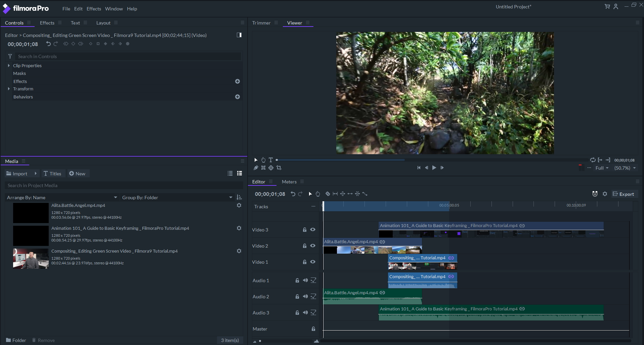This screenshot has height=345, width=644.
Task: Click the Export button
Action: [624, 194]
